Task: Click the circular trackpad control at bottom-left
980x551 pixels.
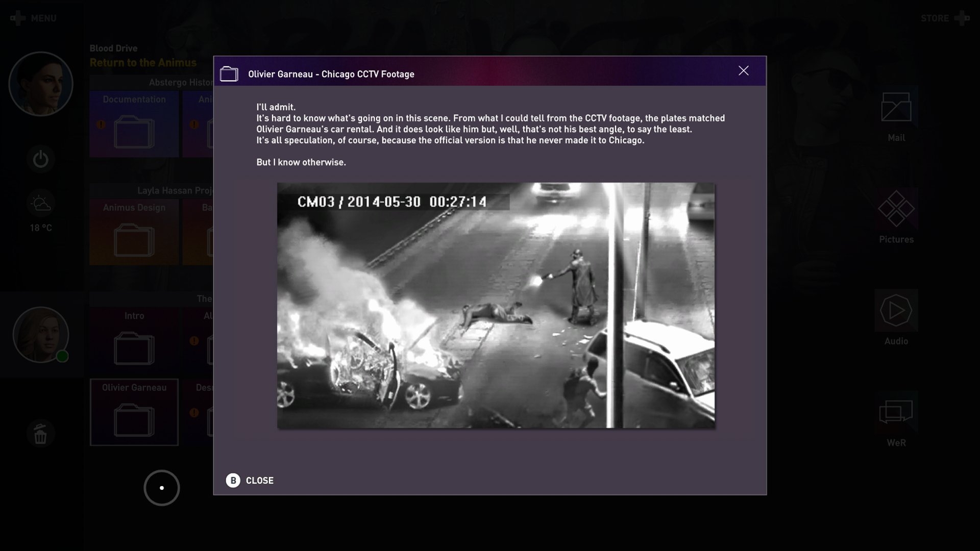Action: coord(162,488)
